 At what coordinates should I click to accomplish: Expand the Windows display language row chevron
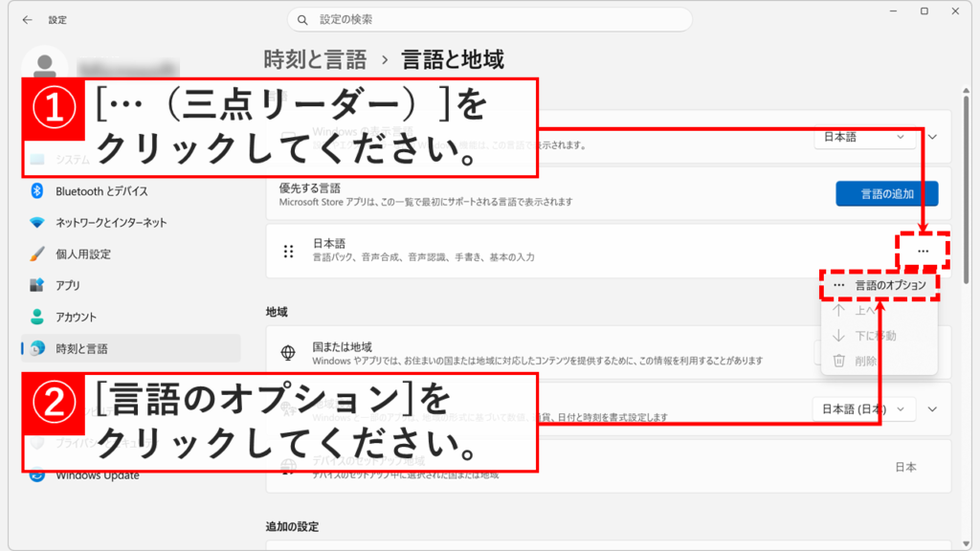[x=932, y=138]
